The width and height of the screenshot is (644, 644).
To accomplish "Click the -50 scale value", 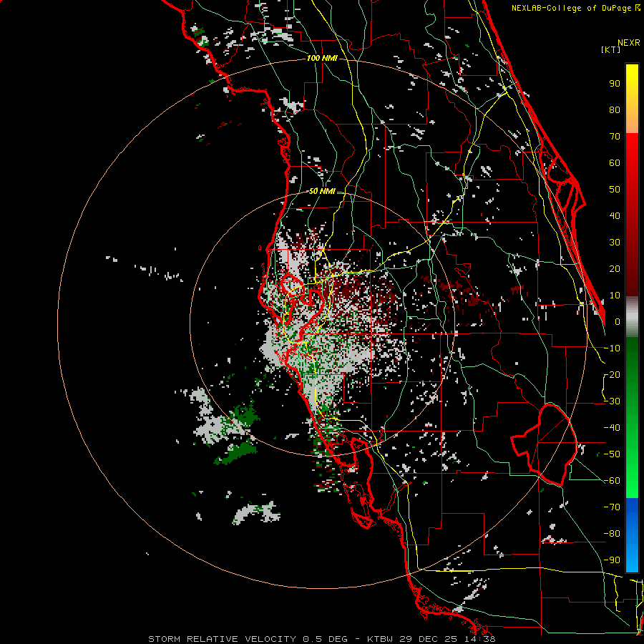I will click(612, 454).
